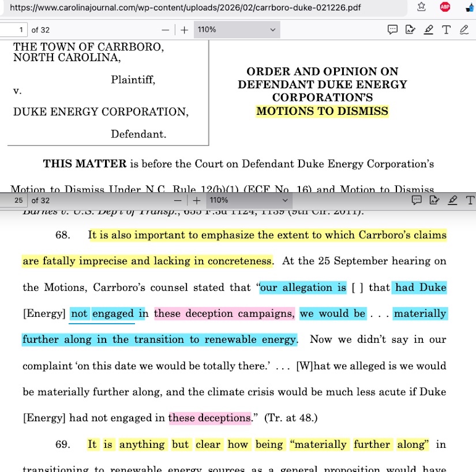Zoom in using plus in lower toolbar
476x472 pixels.
[197, 200]
